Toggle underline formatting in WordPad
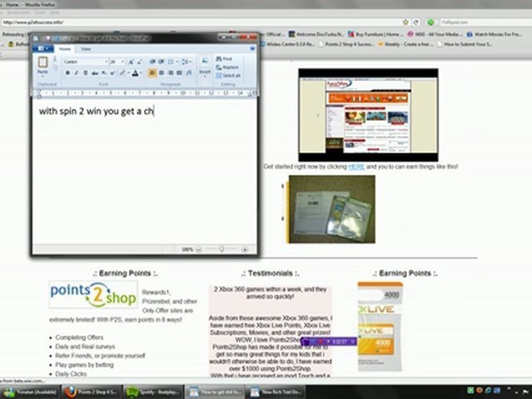This screenshot has height=399, width=532. tap(85, 73)
